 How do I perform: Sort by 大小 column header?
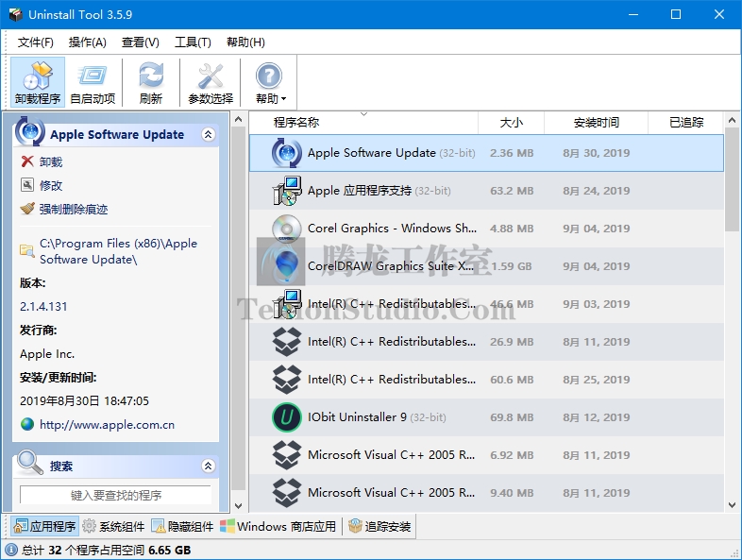(511, 123)
